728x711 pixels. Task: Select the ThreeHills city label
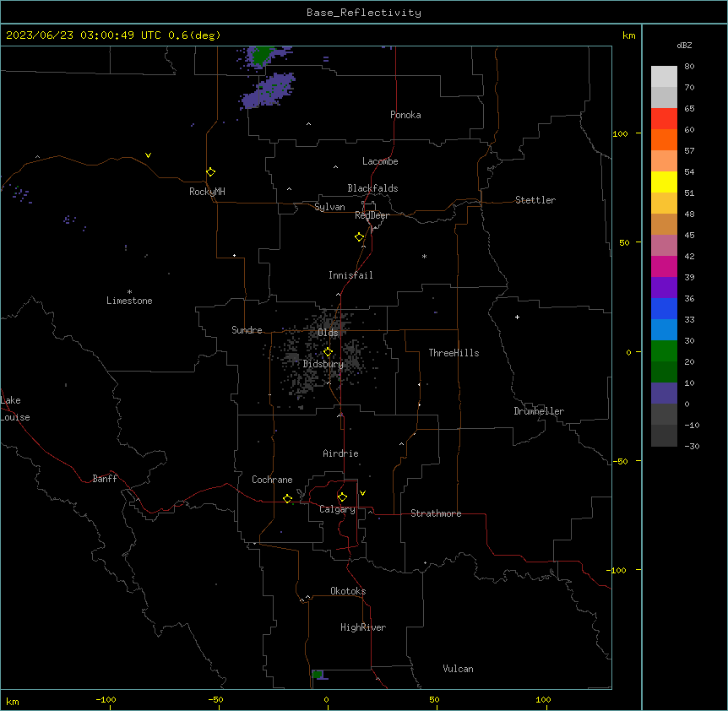(x=454, y=353)
